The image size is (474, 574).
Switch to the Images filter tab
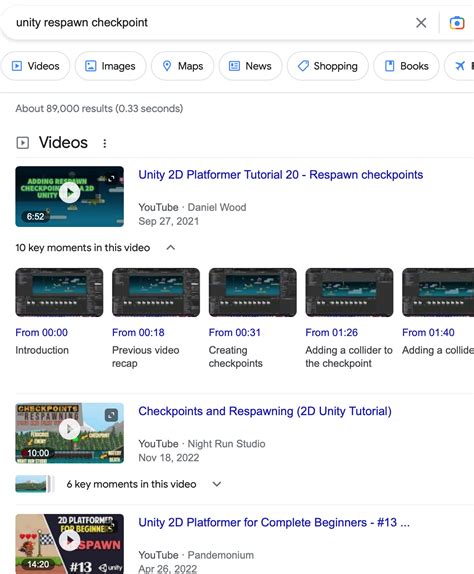pos(111,66)
